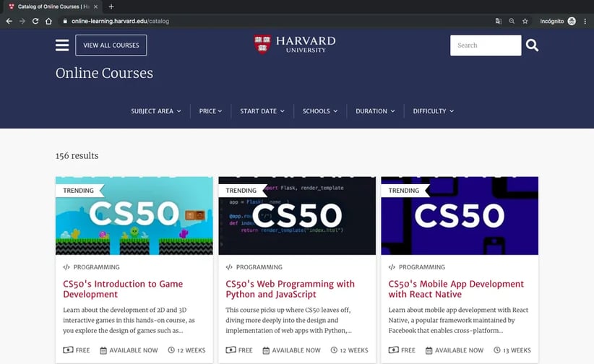The width and height of the screenshot is (594, 364).
Task: Click AVAILABLE NOW on Mobile App card
Action: coord(459,350)
